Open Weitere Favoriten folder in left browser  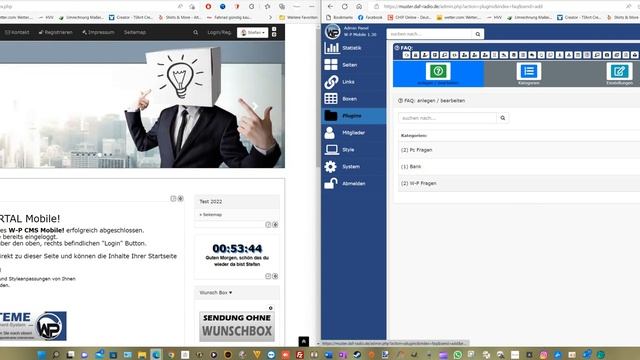point(298,18)
